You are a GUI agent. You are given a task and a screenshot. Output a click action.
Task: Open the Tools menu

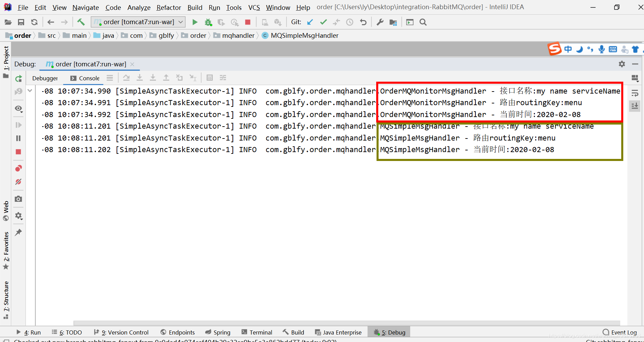pos(234,7)
